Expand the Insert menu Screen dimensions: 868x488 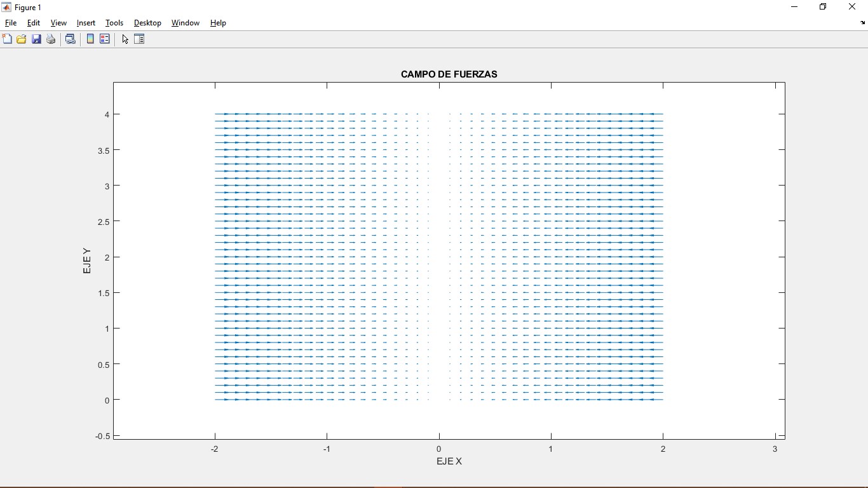point(86,23)
